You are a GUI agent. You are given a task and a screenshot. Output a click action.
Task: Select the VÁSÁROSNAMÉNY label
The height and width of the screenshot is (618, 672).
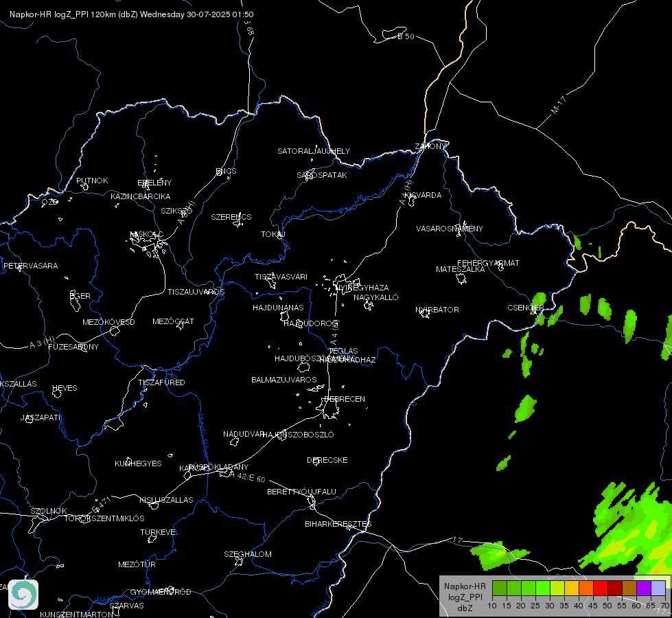tap(450, 229)
